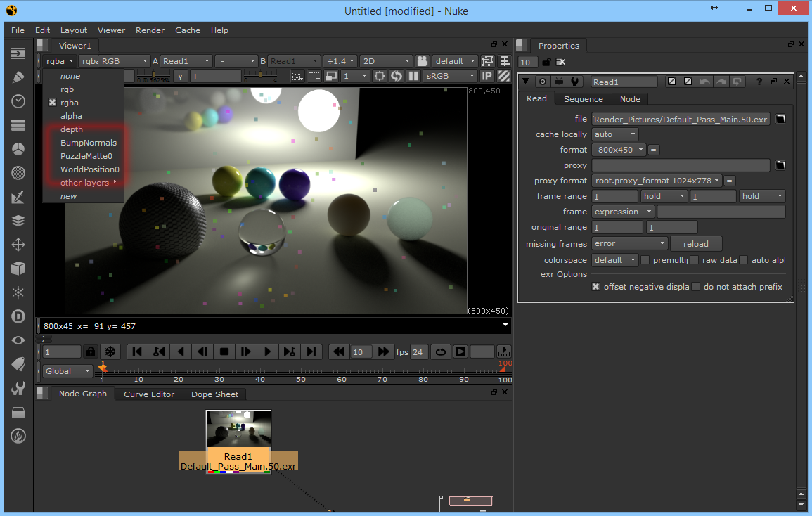Open the Color nodes wheel icon
Image resolution: width=812 pixels, height=516 pixels.
(x=18, y=149)
